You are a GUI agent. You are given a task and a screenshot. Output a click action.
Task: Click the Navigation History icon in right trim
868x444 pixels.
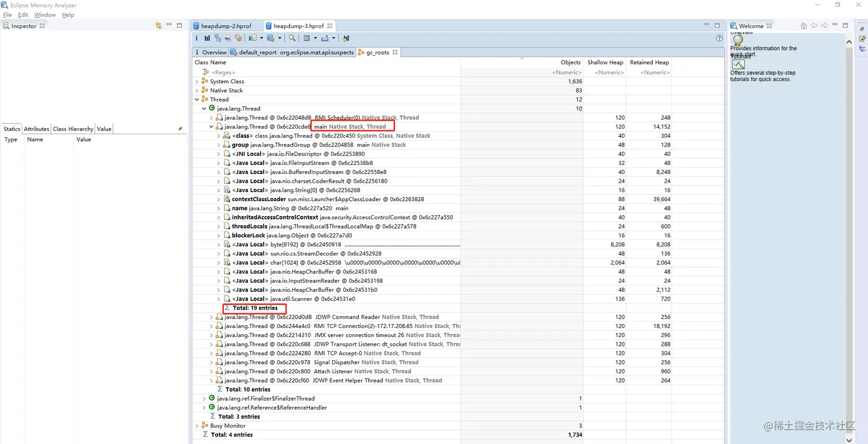tap(862, 49)
